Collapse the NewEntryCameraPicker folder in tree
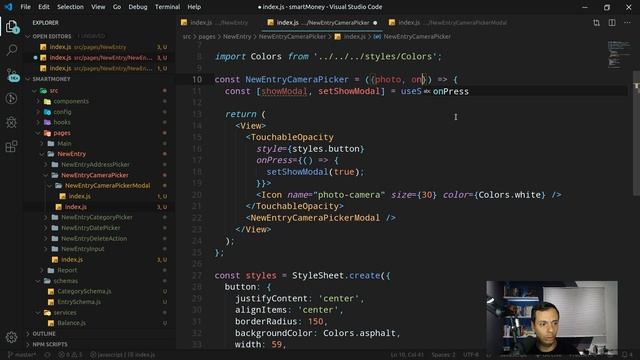Viewport: 640px width, 360px height. pos(95,175)
